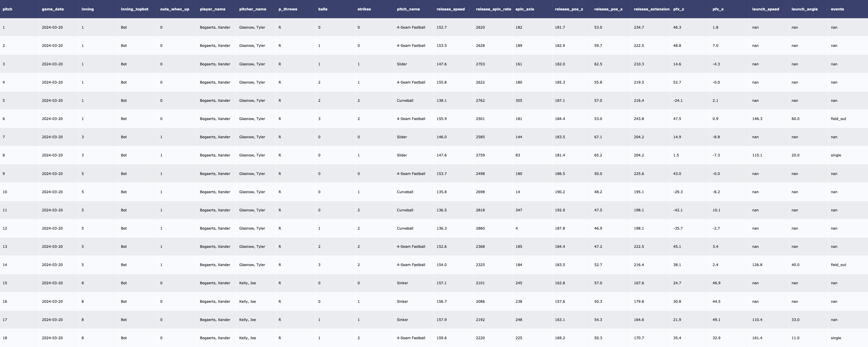This screenshot has height=347, width=868.
Task: Select the 146.3 launch speed cell
Action: click(x=757, y=119)
